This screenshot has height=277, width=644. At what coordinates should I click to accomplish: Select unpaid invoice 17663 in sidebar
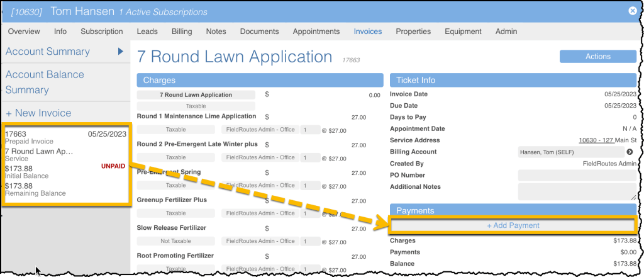click(65, 162)
